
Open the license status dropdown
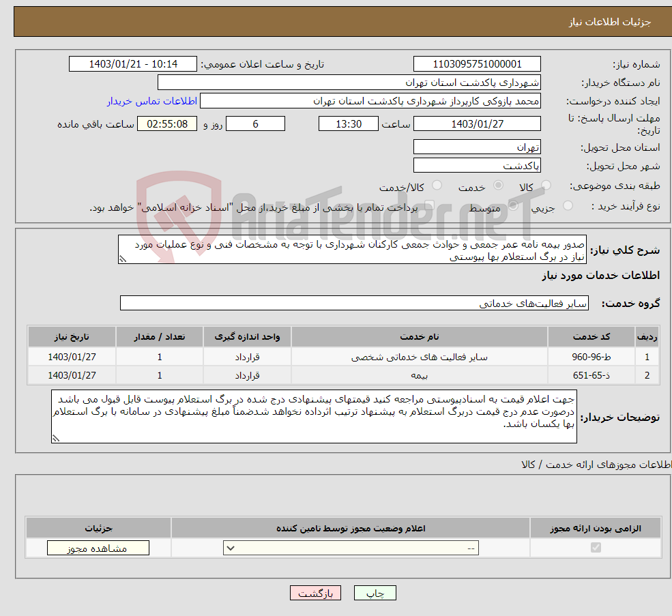click(351, 548)
